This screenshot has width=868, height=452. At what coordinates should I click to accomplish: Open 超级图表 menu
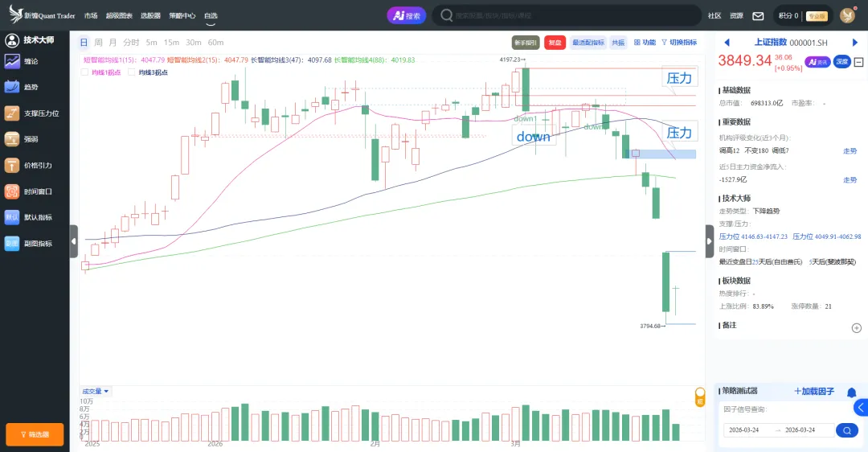[119, 15]
